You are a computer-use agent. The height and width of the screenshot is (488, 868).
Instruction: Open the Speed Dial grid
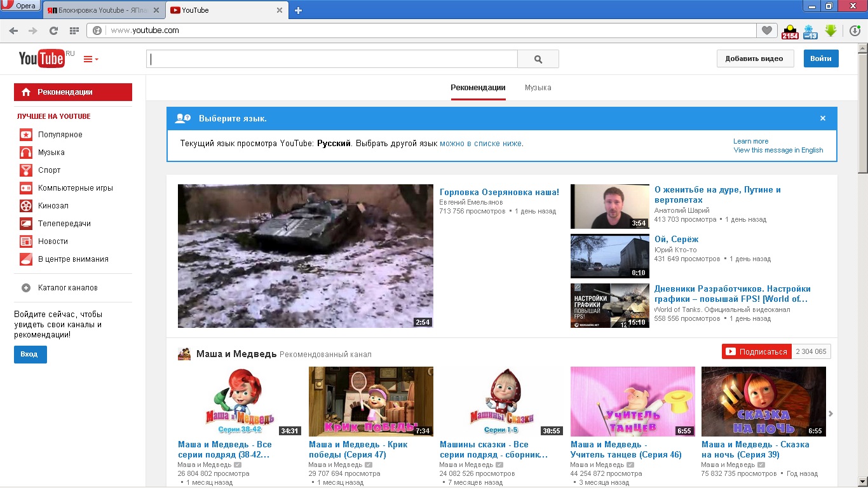[74, 30]
